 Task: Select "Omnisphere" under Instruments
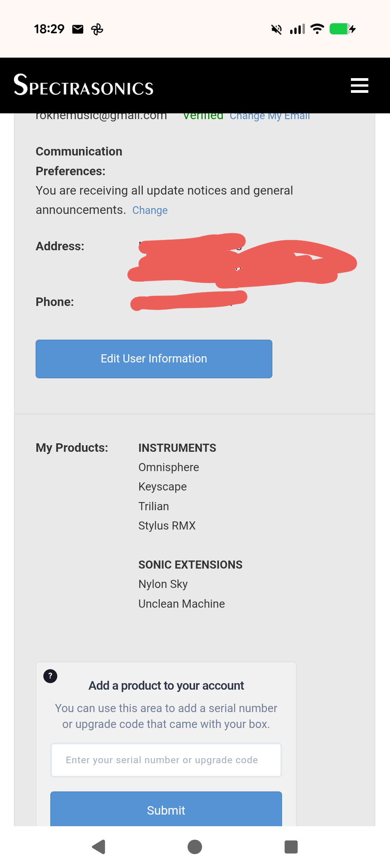tap(168, 467)
